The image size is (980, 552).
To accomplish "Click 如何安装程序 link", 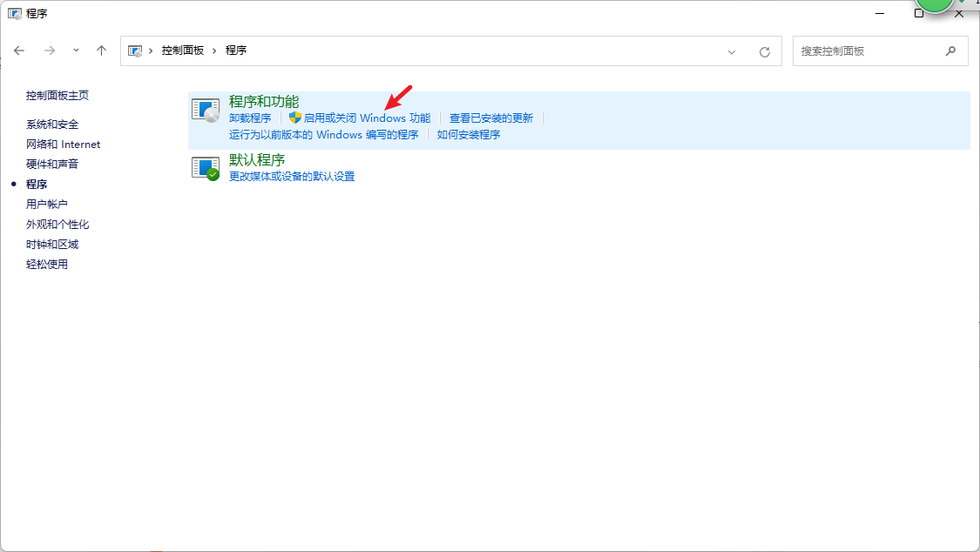I will click(x=469, y=135).
